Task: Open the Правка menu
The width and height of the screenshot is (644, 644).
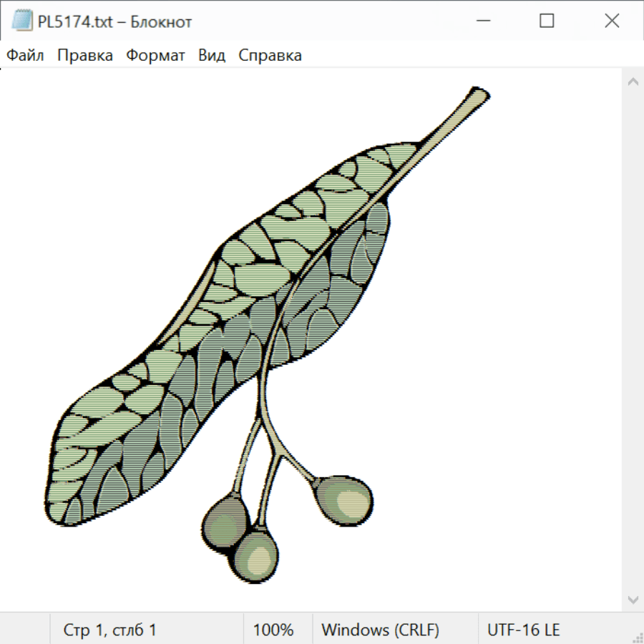Action: (x=85, y=56)
